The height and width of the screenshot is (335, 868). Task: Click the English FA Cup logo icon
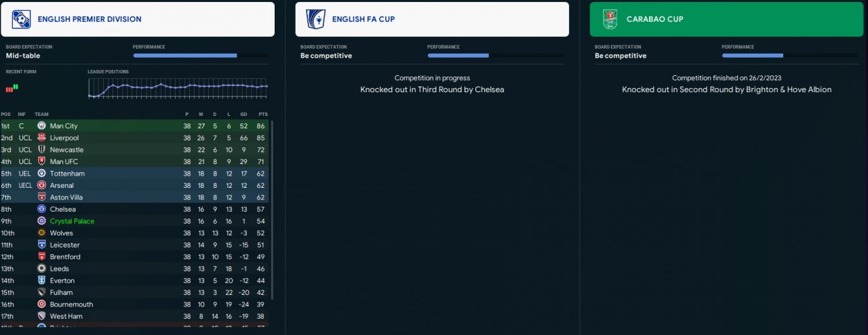point(315,19)
